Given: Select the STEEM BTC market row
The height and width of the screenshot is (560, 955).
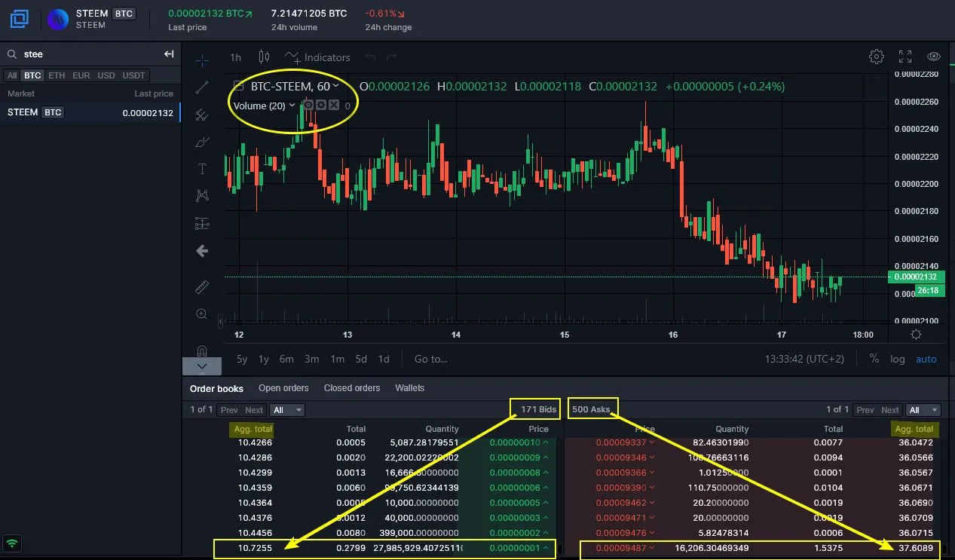Looking at the screenshot, I should [90, 112].
